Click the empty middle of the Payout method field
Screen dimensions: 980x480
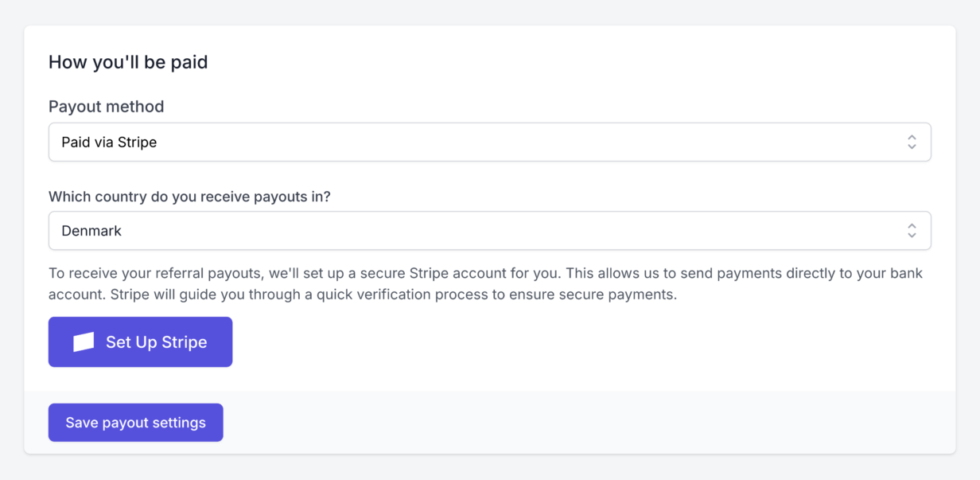[525, 142]
